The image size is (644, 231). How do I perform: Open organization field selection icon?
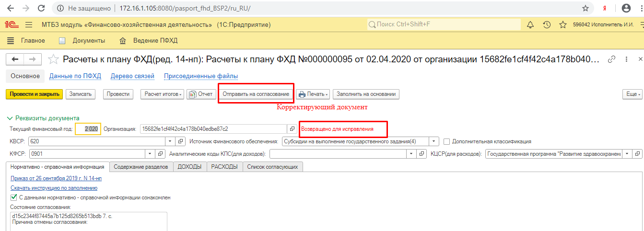pyautogui.click(x=292, y=129)
